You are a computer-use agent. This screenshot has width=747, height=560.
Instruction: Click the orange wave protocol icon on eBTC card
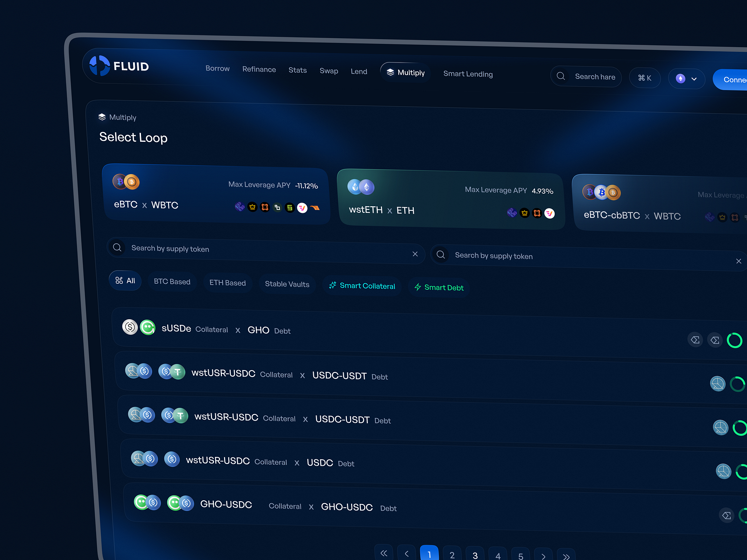coord(316,209)
